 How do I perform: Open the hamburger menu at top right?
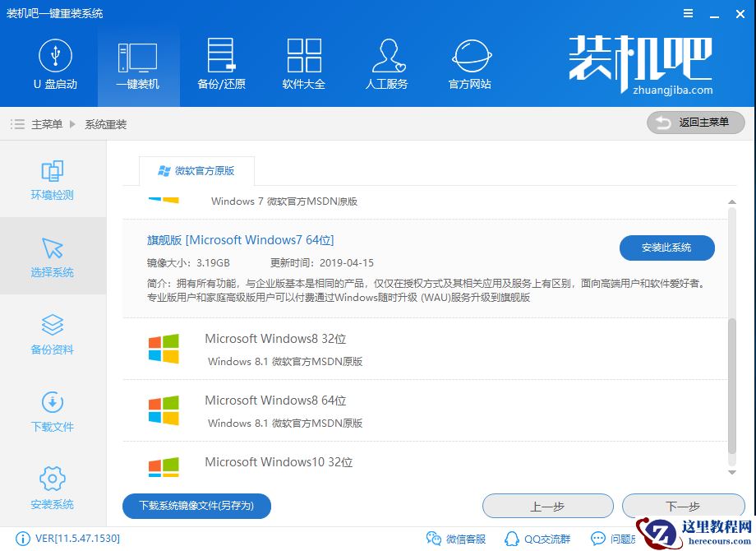coord(689,13)
